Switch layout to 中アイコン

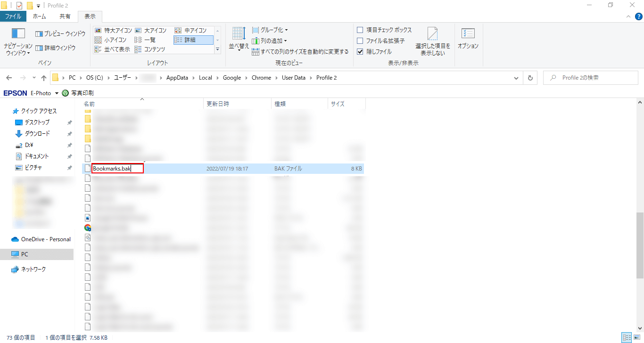(190, 31)
